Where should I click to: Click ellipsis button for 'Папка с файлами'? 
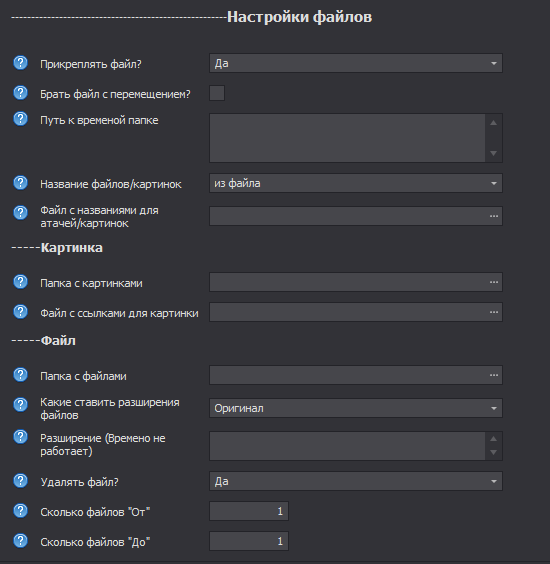point(494,375)
